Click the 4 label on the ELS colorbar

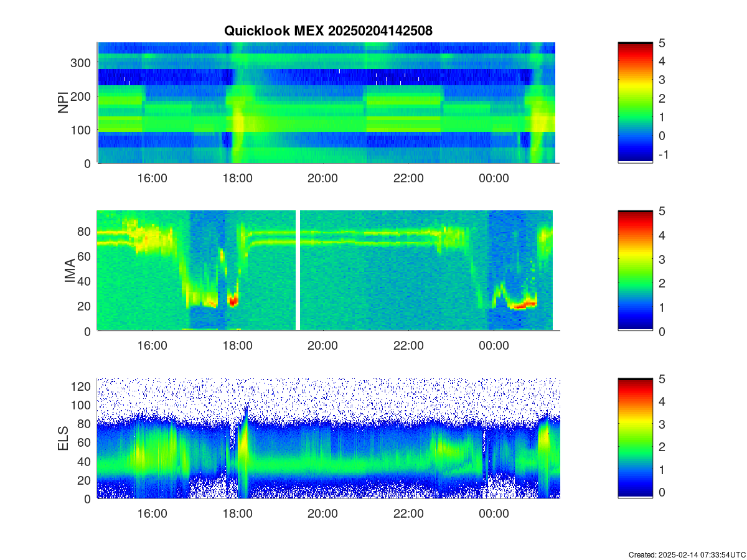662,402
